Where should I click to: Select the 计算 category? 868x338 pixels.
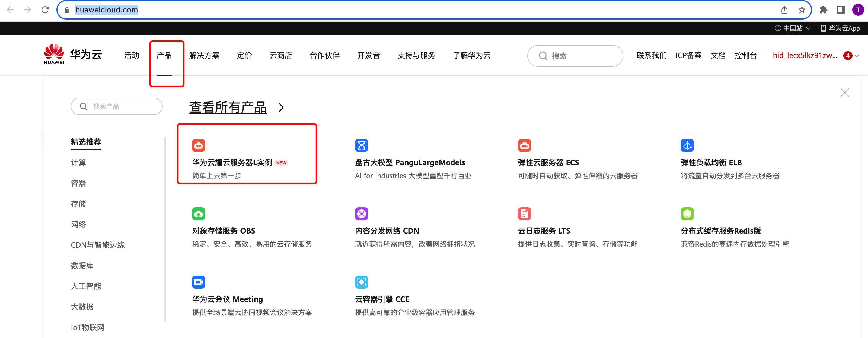[78, 162]
